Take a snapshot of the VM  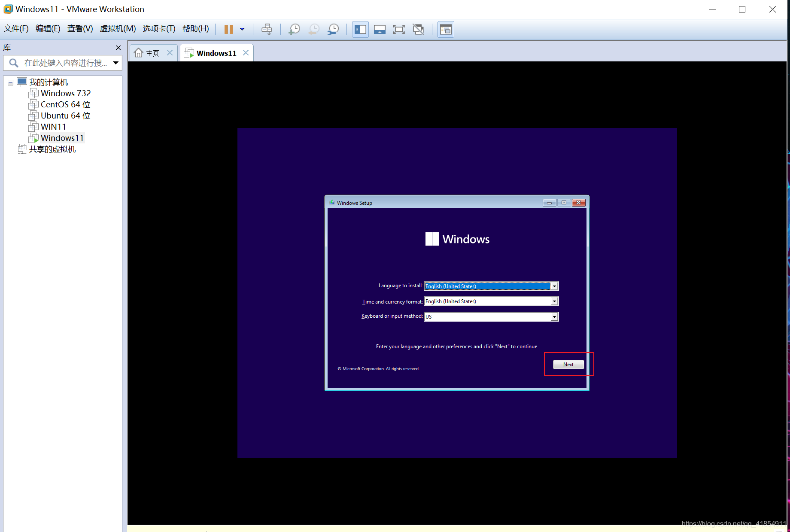pos(294,29)
